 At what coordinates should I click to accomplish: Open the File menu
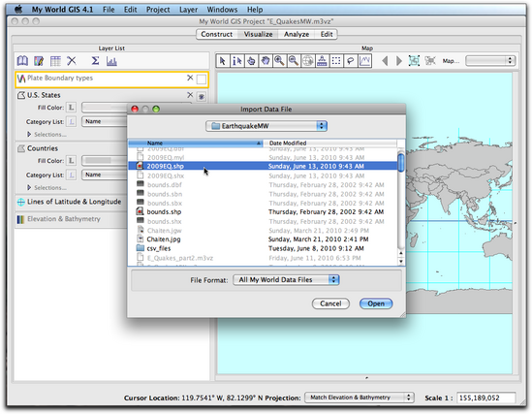coord(109,10)
